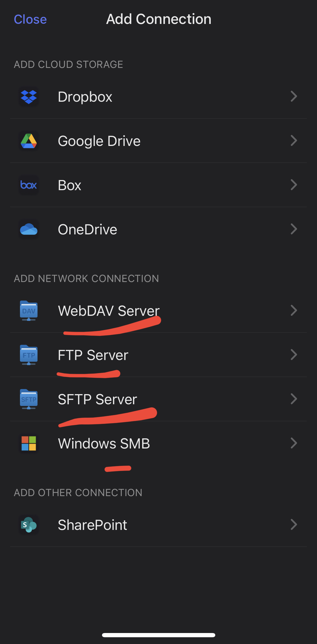Open the SharePoint row chevron

[294, 525]
